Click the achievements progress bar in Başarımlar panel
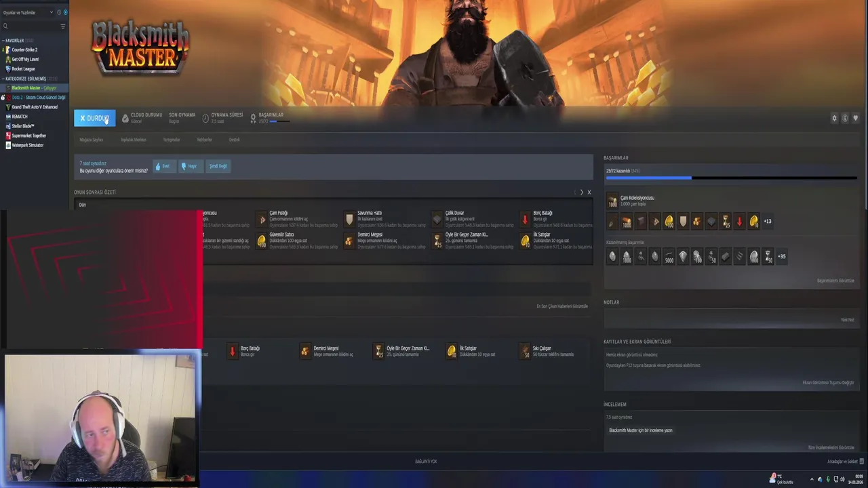 731,178
